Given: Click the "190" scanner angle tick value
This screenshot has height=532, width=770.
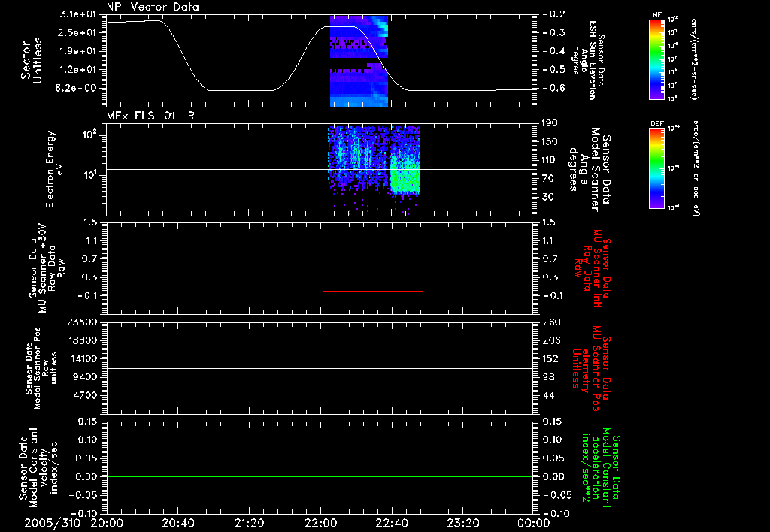Looking at the screenshot, I should [x=551, y=123].
